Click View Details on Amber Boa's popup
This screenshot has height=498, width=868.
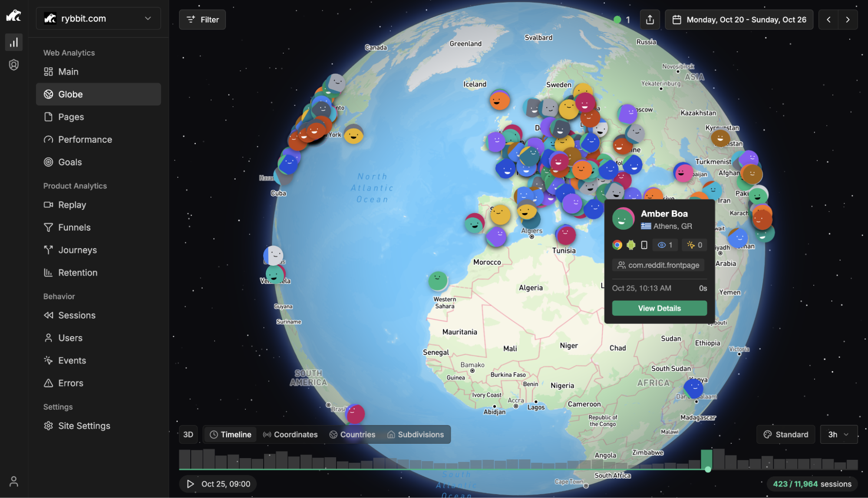(659, 308)
